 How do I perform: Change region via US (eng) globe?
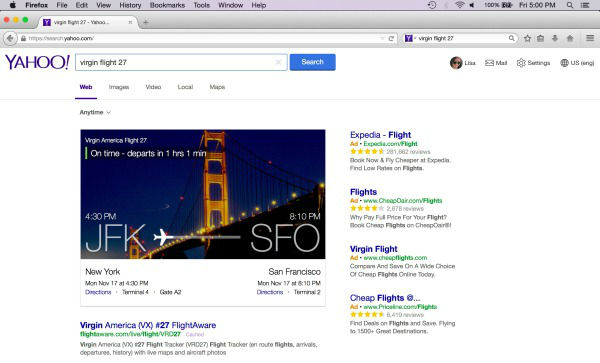(577, 63)
